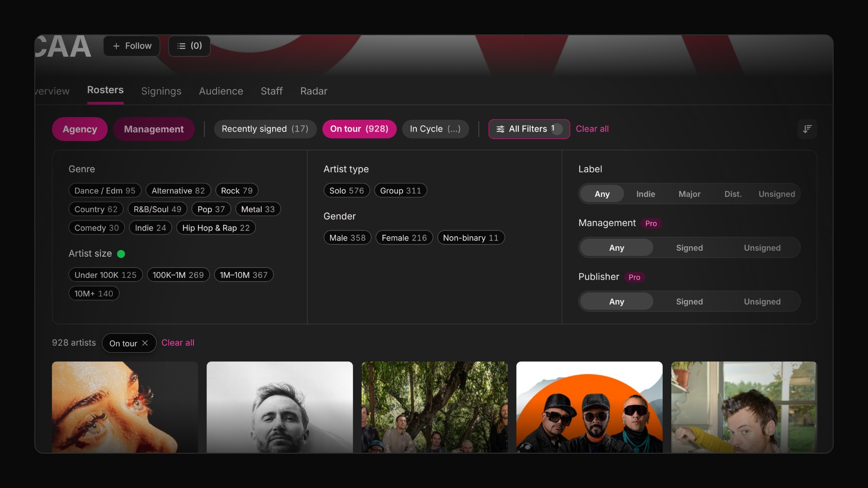
Task: Filter artist type to Group 311
Action: point(401,190)
